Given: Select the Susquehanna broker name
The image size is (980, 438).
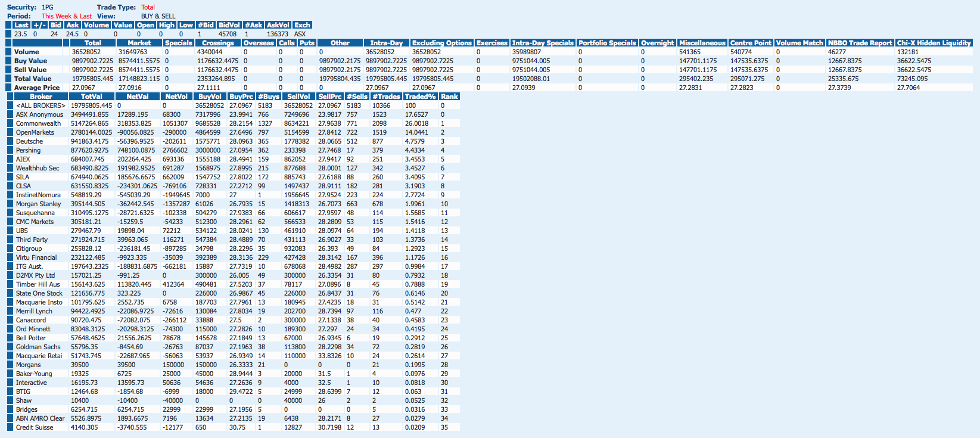Looking at the screenshot, I should [x=35, y=213].
